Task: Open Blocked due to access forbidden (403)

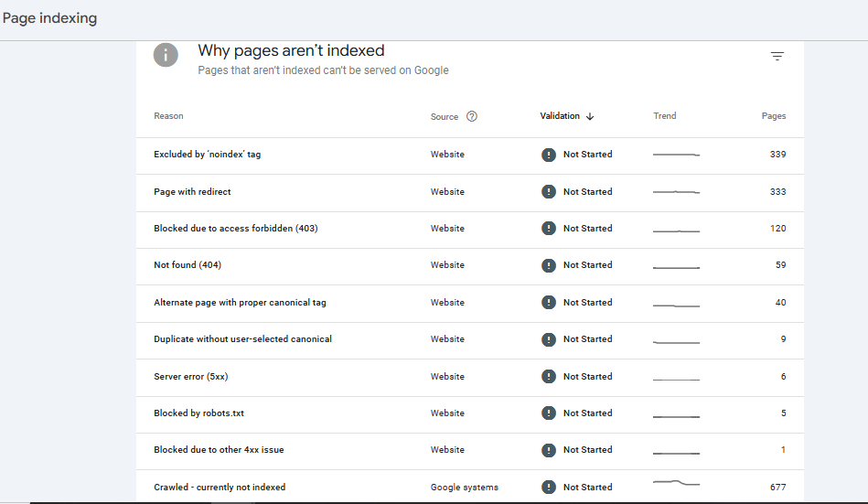Action: point(236,228)
